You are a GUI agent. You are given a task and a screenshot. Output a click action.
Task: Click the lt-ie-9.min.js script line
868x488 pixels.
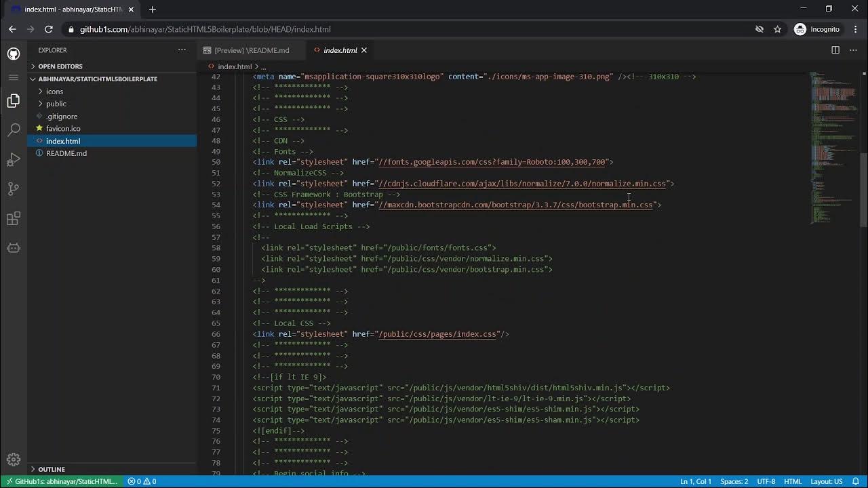click(x=441, y=399)
